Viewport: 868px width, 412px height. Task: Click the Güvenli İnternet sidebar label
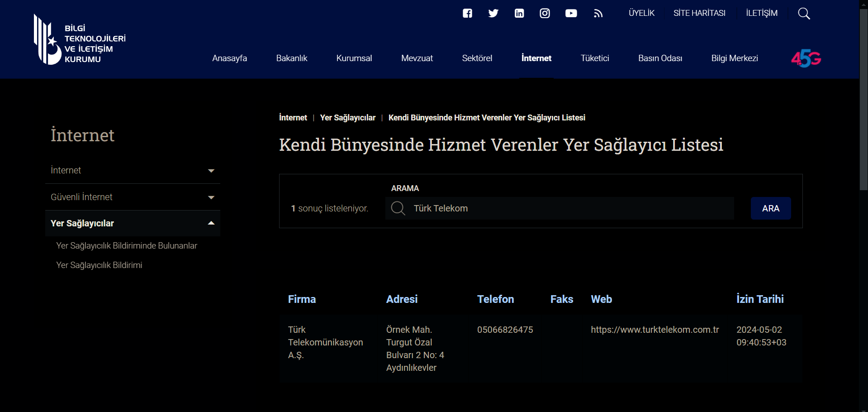[81, 197]
